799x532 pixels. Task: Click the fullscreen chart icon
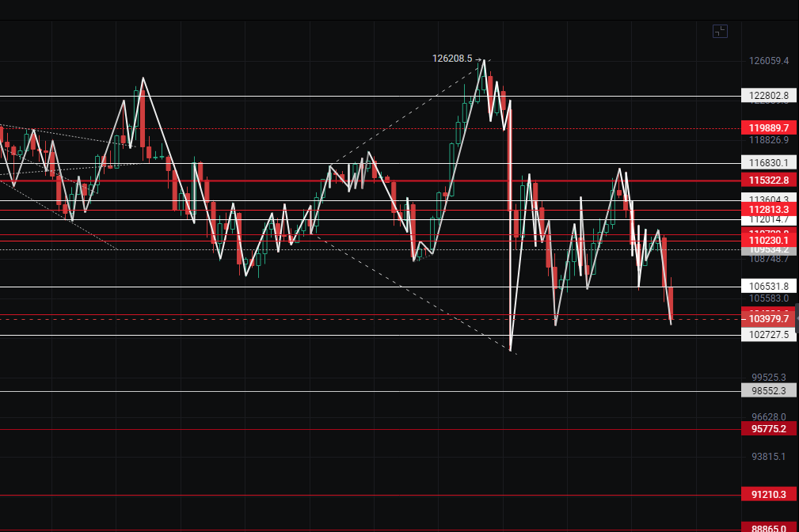click(720, 32)
